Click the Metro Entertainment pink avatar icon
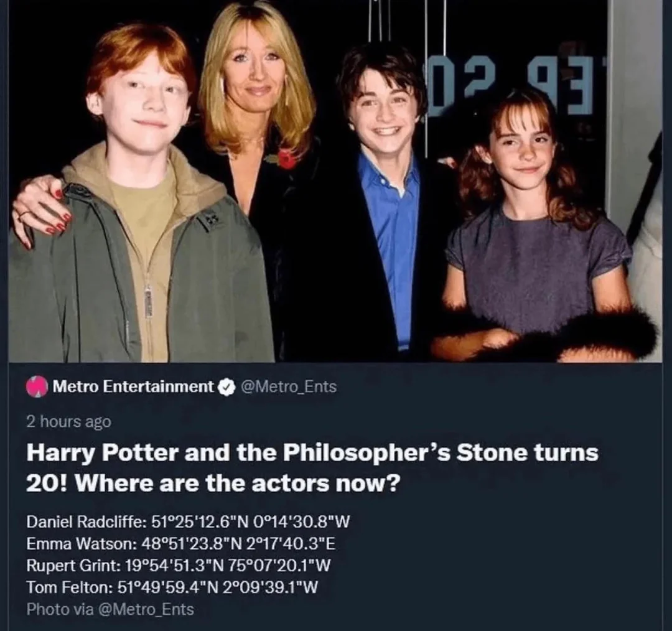672x631 pixels. tap(37, 386)
